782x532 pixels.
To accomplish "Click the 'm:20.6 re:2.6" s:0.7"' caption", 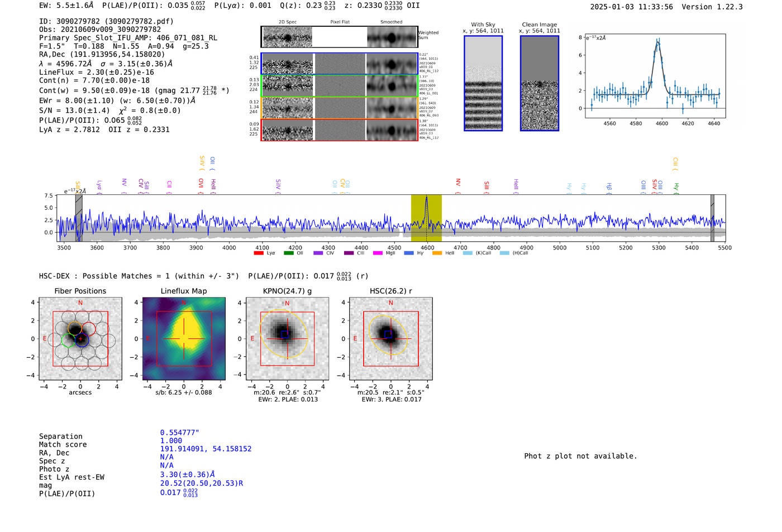I will pyautogui.click(x=287, y=392).
